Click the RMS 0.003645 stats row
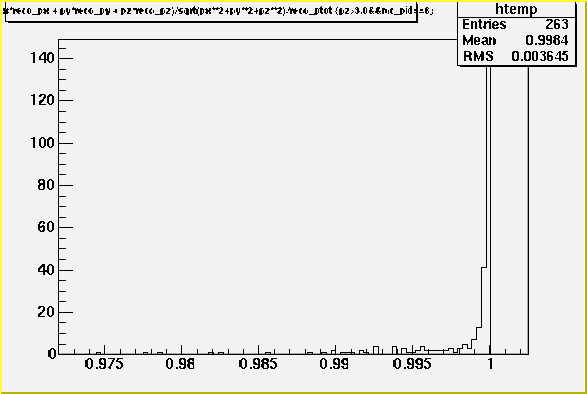Image resolution: width=587 pixels, height=394 pixels. [516, 56]
